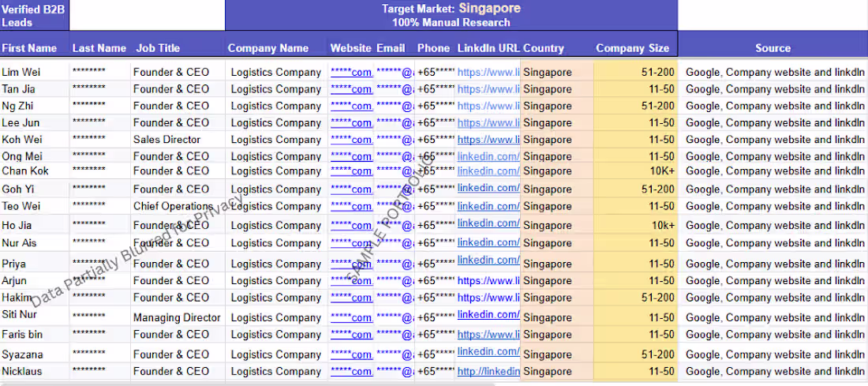Image resolution: width=868 pixels, height=386 pixels.
Task: Select the Chief Operations job title cell
Action: [x=177, y=207]
